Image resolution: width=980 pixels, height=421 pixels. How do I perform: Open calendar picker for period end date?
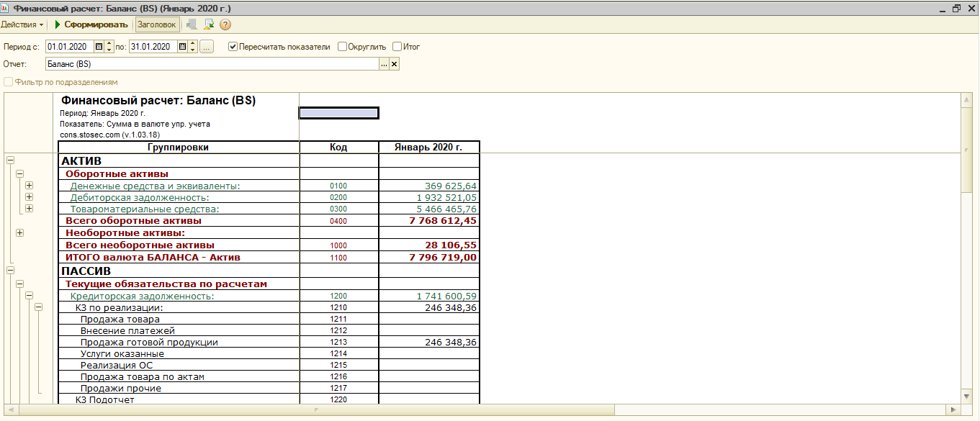(182, 47)
